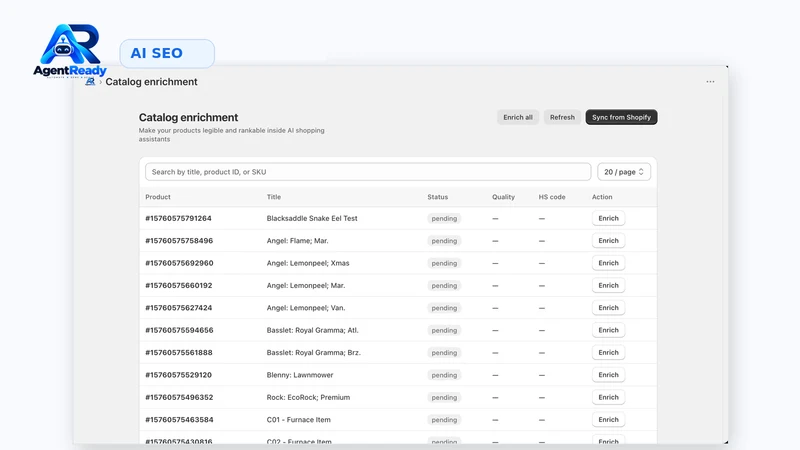The width and height of the screenshot is (800, 450).
Task: Focus the search by title field
Action: click(x=368, y=172)
